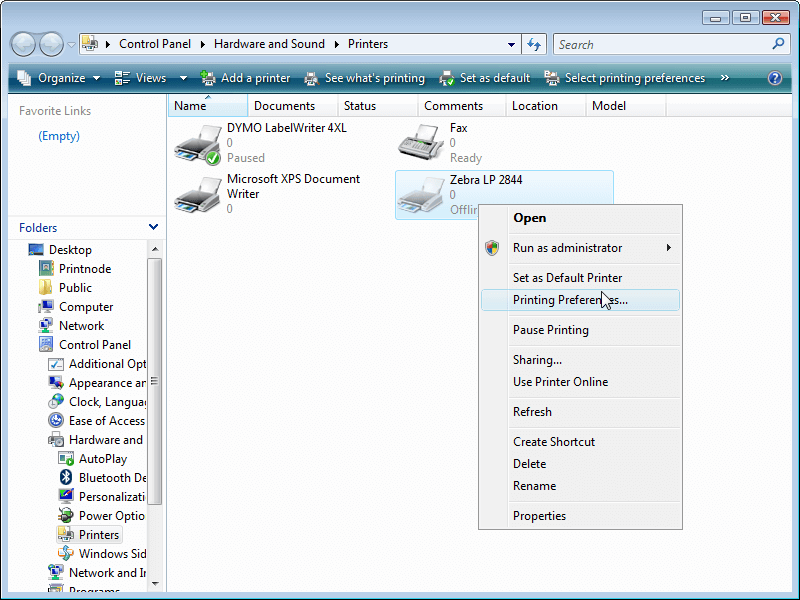The width and height of the screenshot is (800, 600).
Task: Click Select printing preferences button
Action: [x=625, y=78]
